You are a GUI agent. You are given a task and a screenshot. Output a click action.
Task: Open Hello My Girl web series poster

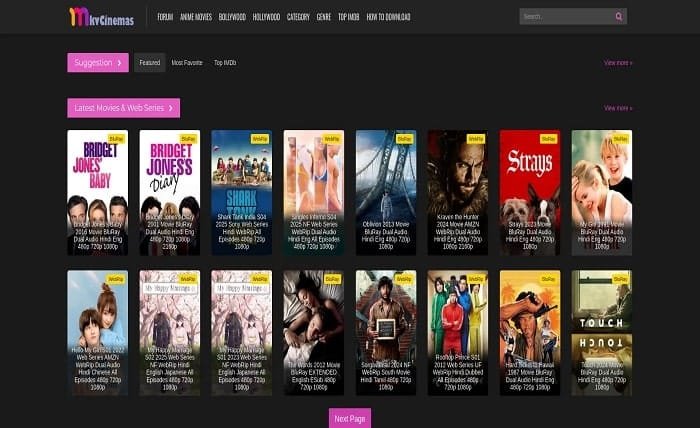click(x=97, y=332)
